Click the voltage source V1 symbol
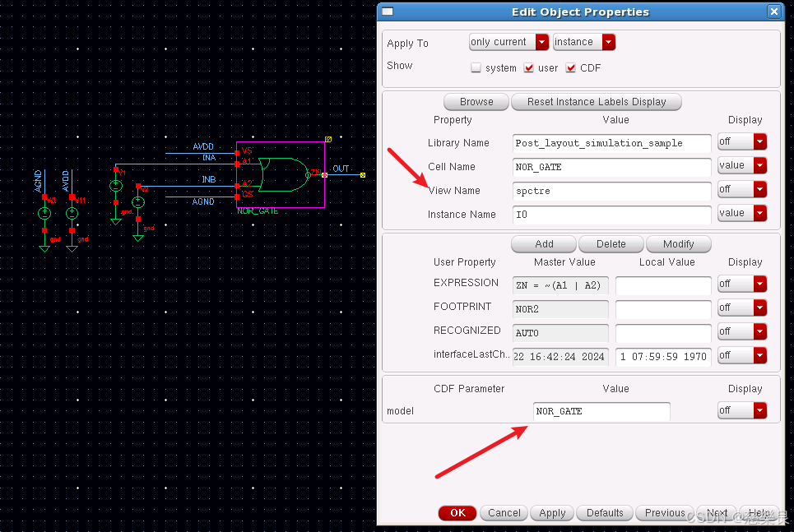Viewport: 794px width, 532px height. pyautogui.click(x=115, y=185)
